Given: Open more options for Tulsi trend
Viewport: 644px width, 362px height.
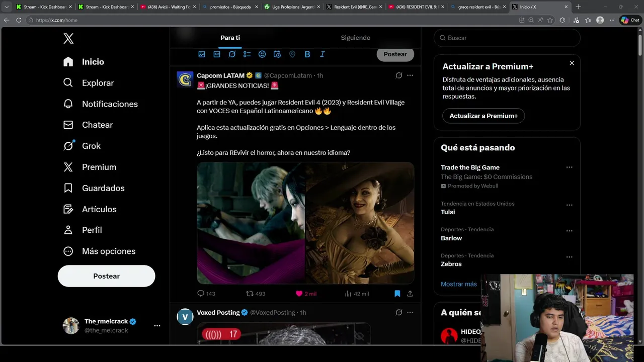Looking at the screenshot, I should pyautogui.click(x=569, y=205).
